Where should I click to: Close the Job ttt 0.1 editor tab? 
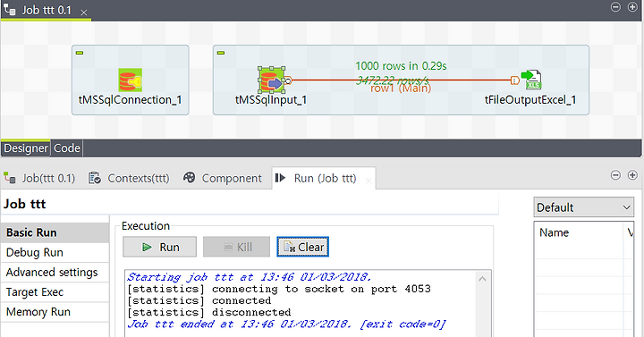84,13
